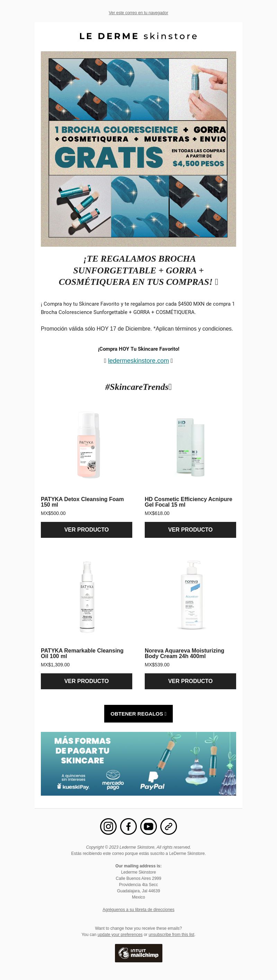Click the unsubscribe from this list link
The height and width of the screenshot is (980, 277).
pos(171,934)
